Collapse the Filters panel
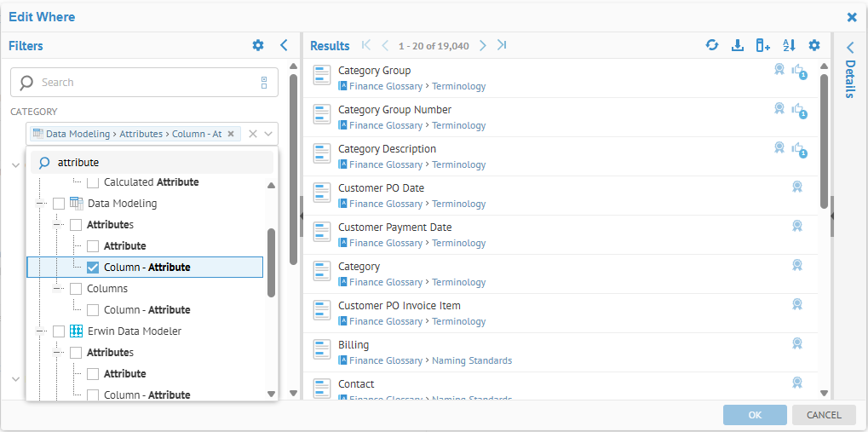The width and height of the screenshot is (868, 432). point(285,45)
